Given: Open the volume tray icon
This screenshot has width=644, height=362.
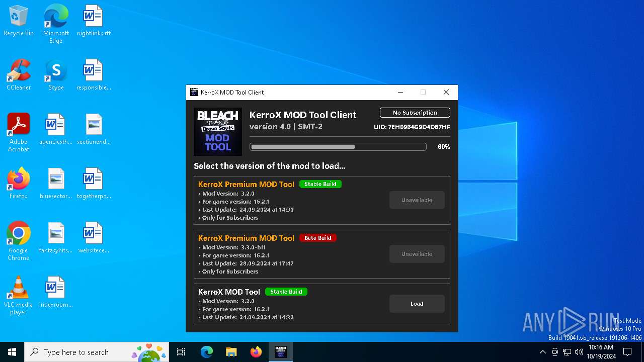Looking at the screenshot, I should [x=579, y=352].
